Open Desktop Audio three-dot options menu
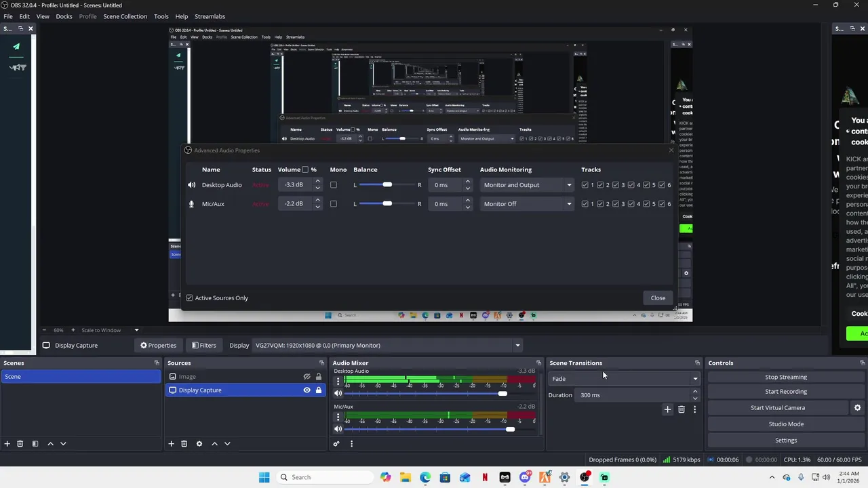The image size is (868, 488). [x=338, y=382]
